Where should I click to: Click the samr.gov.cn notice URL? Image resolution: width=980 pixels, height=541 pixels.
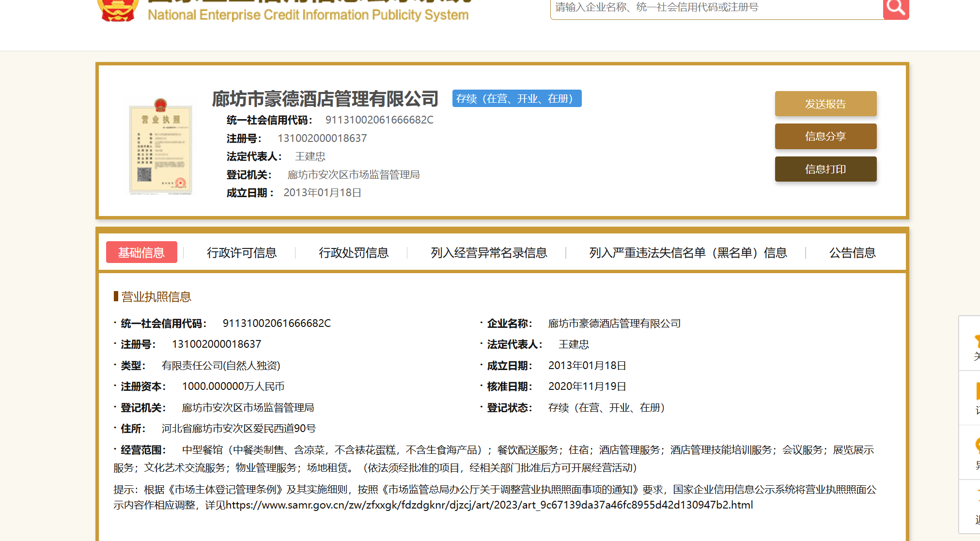click(489, 505)
